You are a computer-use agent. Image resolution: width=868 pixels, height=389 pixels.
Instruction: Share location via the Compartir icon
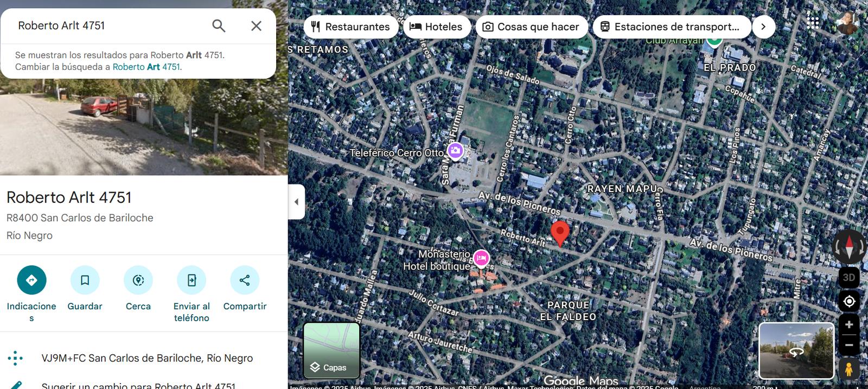[x=245, y=280]
